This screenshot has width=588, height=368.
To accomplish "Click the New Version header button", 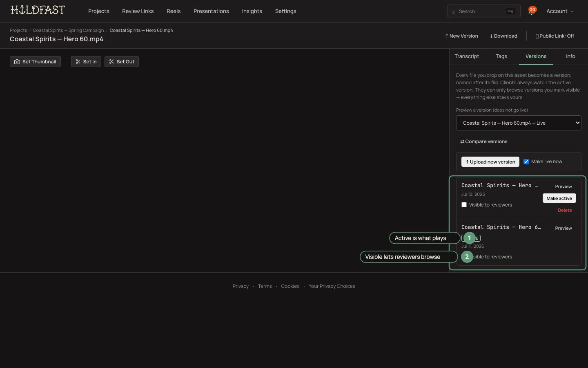I will coord(461,36).
